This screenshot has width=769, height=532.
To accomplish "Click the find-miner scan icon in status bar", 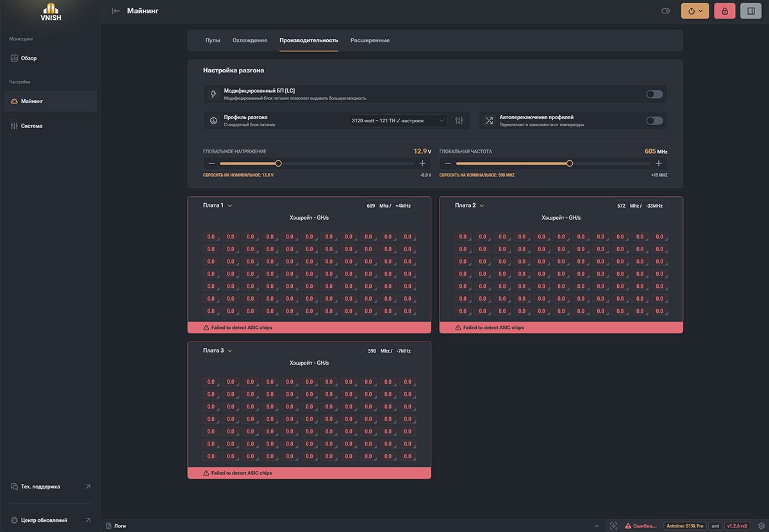I will coord(613,526).
